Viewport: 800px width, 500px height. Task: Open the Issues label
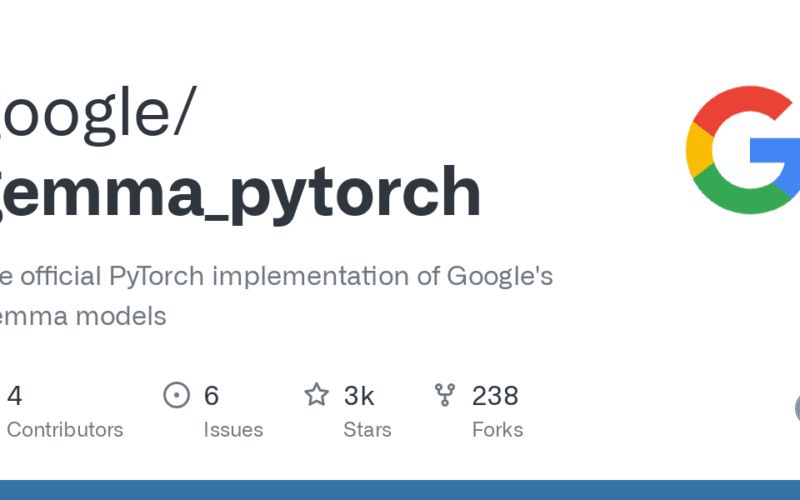click(233, 430)
